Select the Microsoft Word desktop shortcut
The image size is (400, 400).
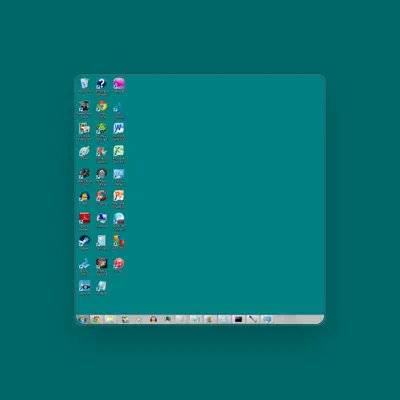[x=119, y=128]
